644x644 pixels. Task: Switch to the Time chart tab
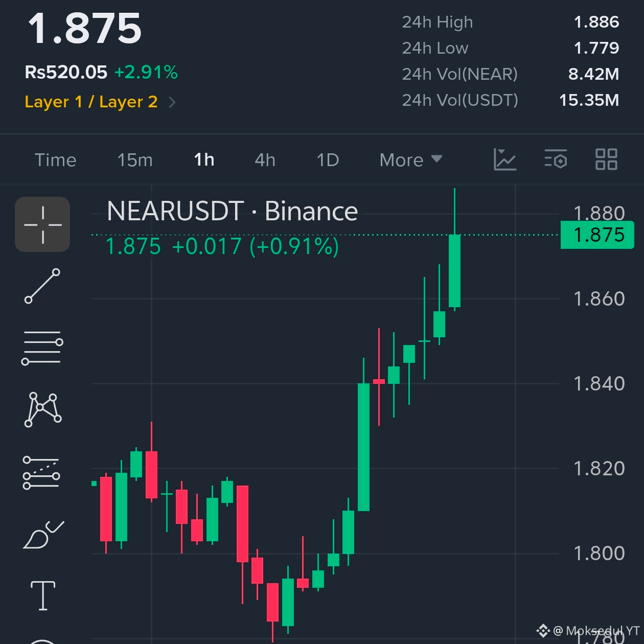point(55,160)
